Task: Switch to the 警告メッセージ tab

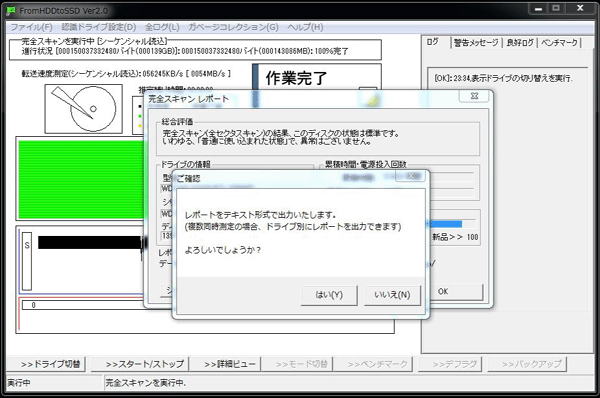Action: click(476, 43)
